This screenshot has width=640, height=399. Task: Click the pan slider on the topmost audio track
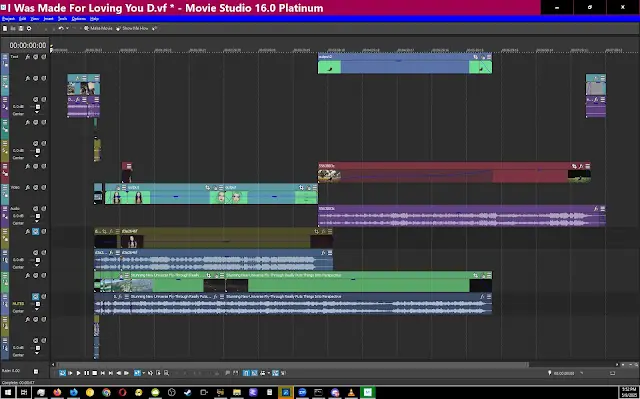pyautogui.click(x=37, y=112)
